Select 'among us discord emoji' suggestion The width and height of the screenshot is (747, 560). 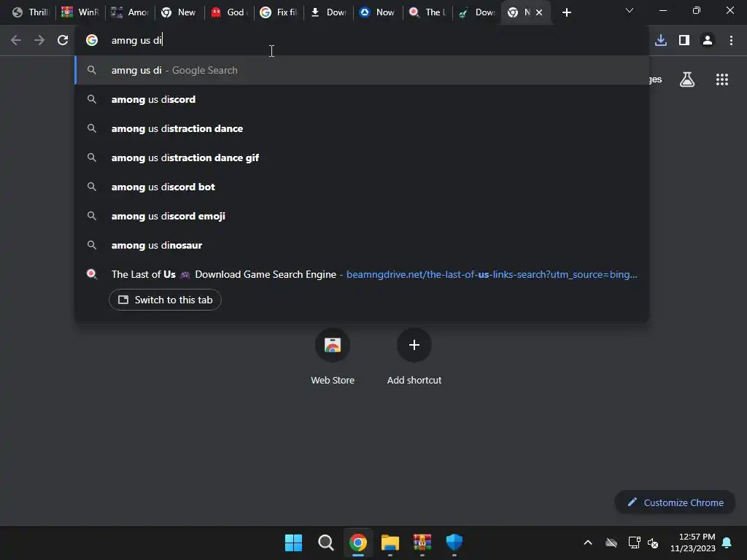tap(362, 216)
